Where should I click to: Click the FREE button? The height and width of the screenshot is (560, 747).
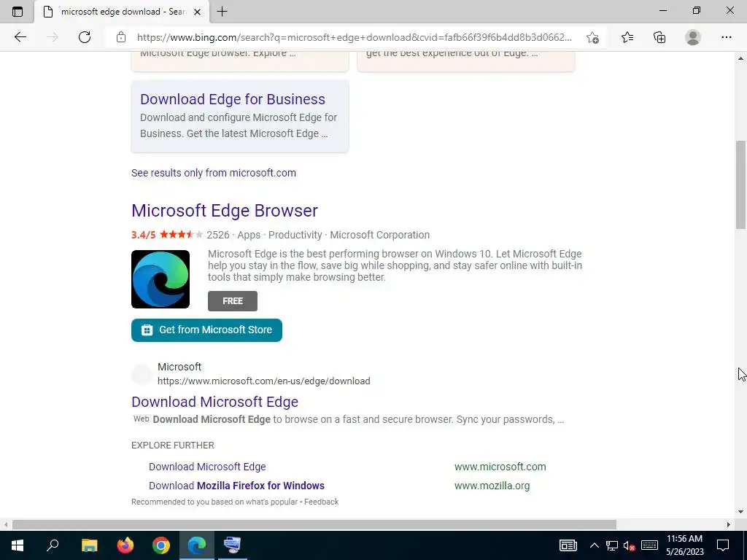tap(233, 301)
